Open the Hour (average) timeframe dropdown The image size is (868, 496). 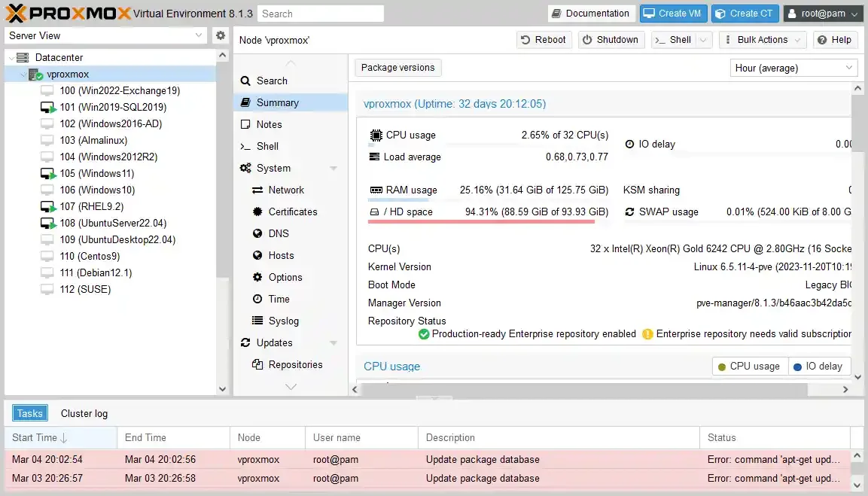click(x=794, y=68)
